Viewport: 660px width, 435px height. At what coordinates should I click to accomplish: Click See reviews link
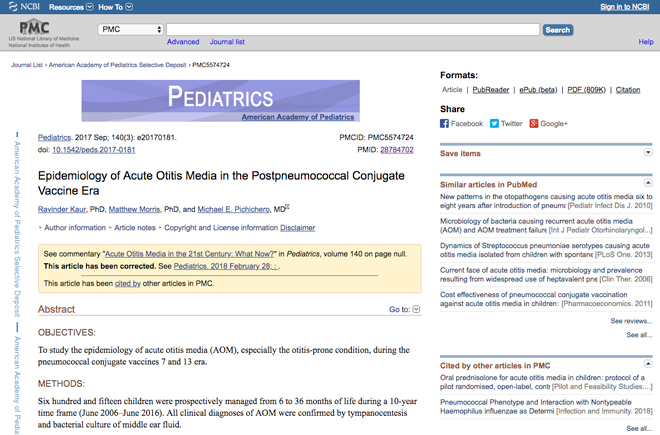tap(631, 321)
